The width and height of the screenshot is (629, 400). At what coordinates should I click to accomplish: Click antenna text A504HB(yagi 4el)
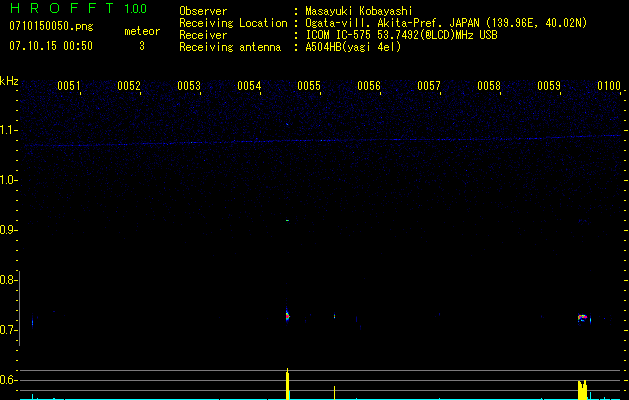353,47
